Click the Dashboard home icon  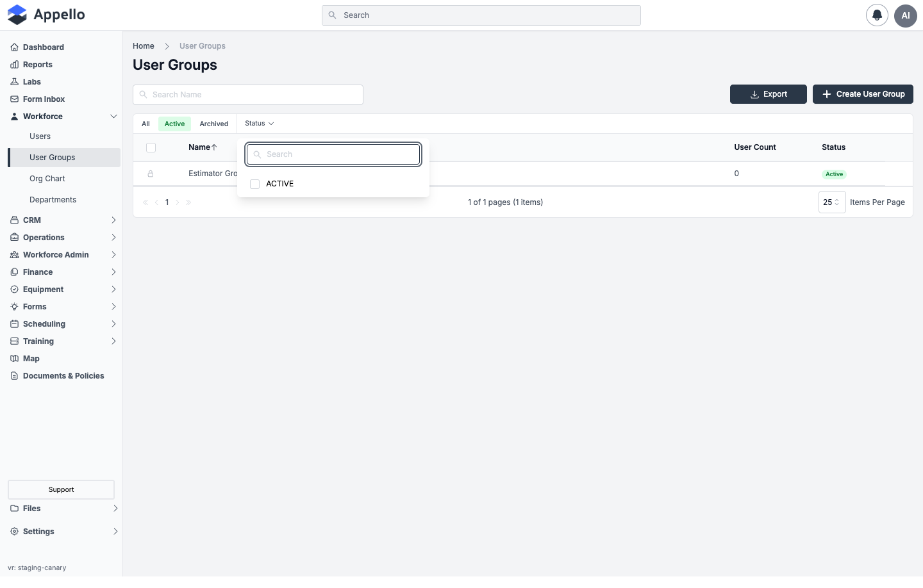pos(14,47)
